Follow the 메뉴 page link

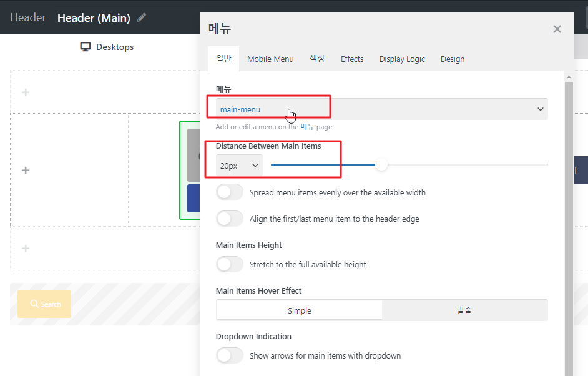pyautogui.click(x=307, y=127)
